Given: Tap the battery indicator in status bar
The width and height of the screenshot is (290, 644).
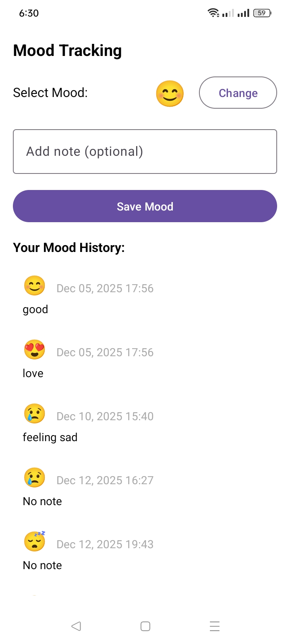Looking at the screenshot, I should click(x=262, y=13).
